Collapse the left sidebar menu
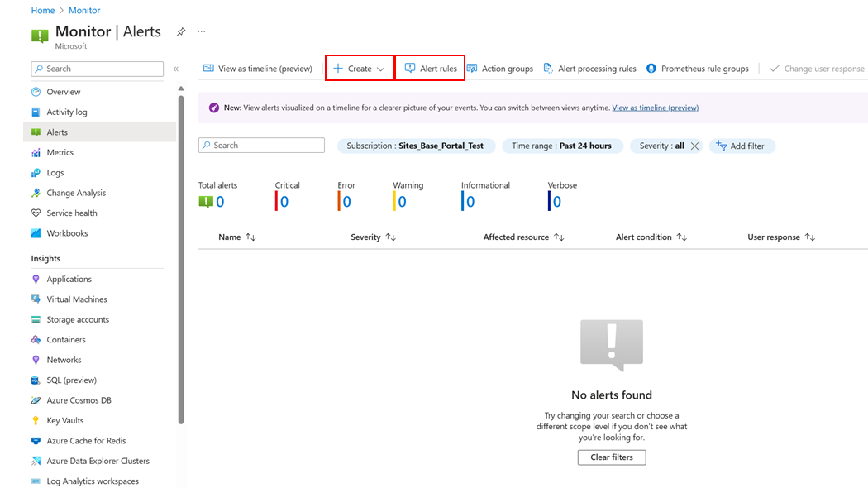 point(175,69)
